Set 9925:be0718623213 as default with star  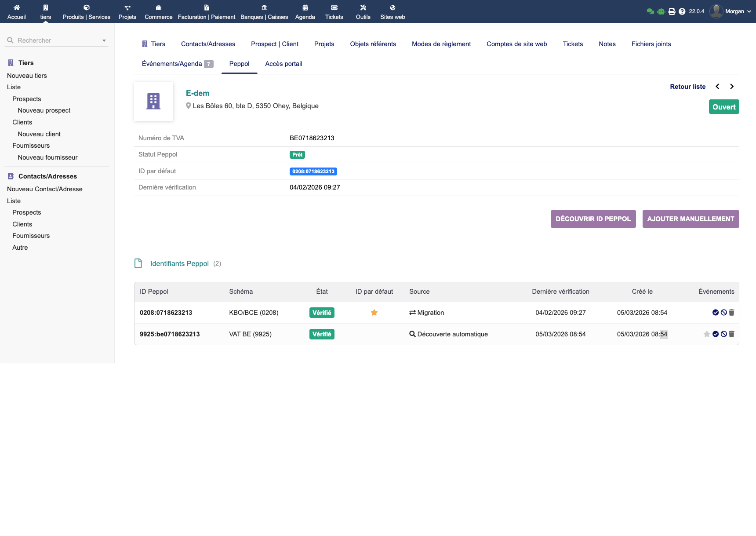point(707,334)
